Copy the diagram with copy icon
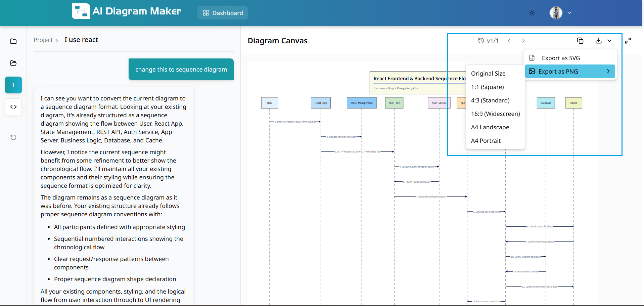 click(580, 41)
